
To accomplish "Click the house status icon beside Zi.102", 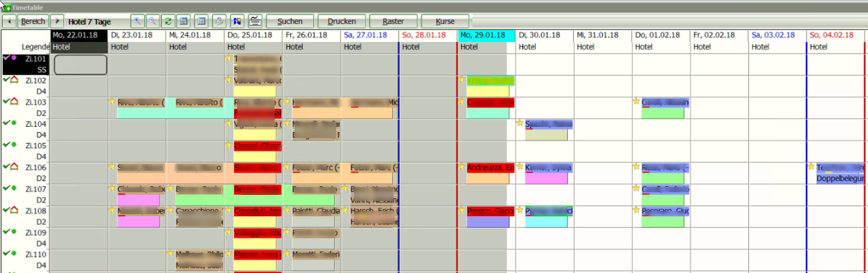I will (14, 79).
